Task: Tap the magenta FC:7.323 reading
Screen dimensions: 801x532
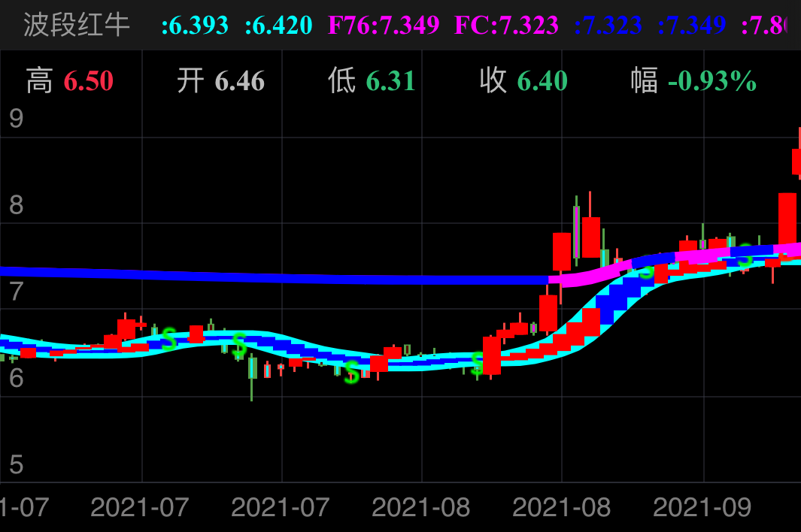Action: 506,26
